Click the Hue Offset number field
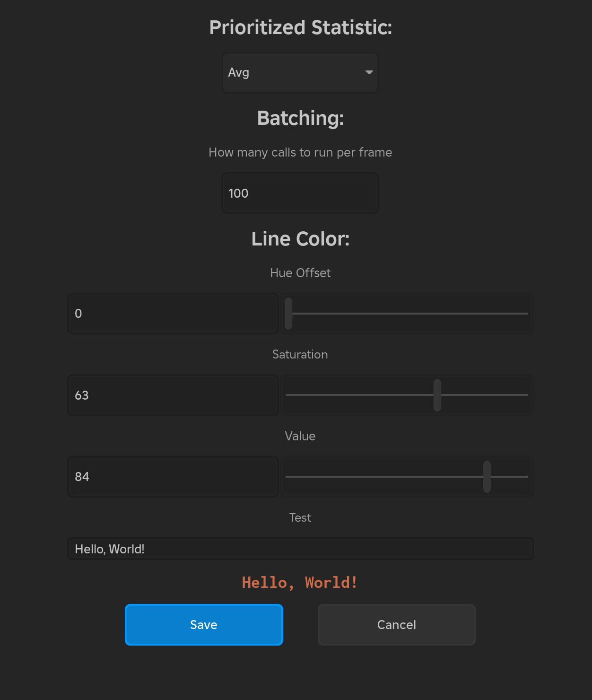 tap(173, 314)
